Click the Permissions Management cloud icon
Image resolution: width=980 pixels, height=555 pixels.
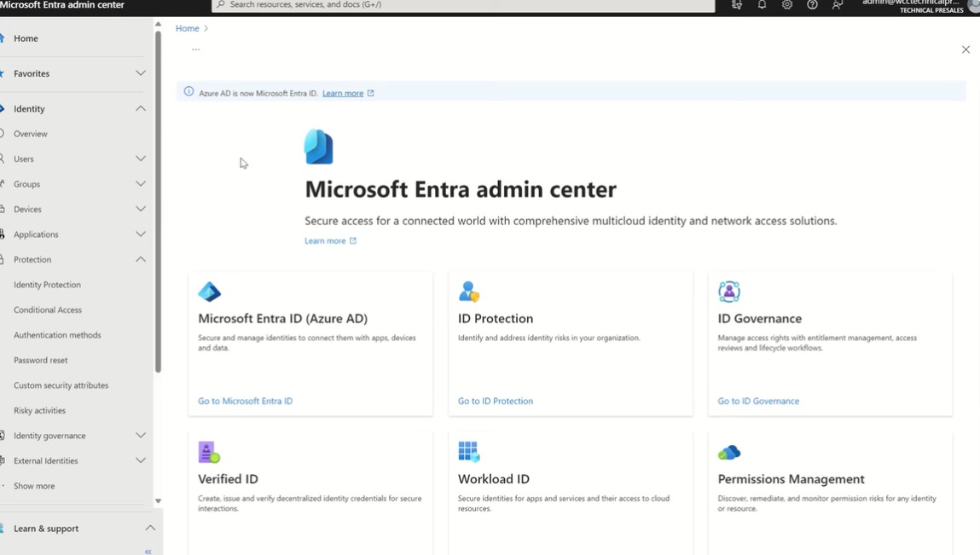[x=729, y=452]
